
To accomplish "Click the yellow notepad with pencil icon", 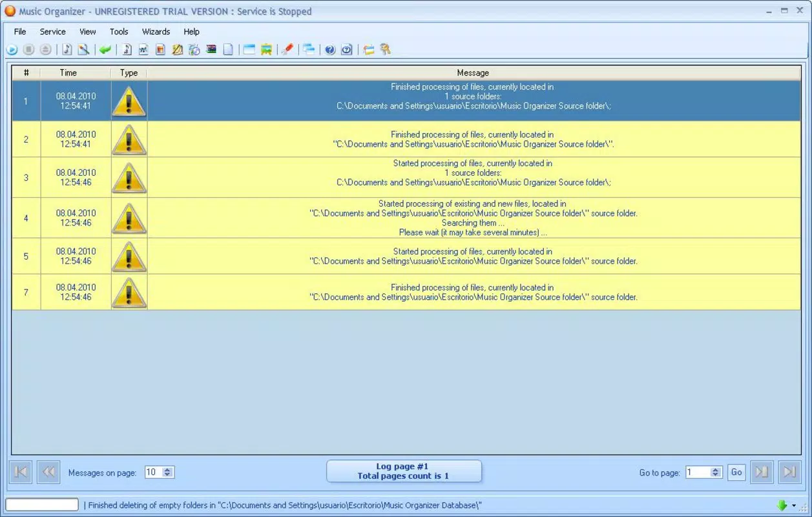I will pyautogui.click(x=177, y=50).
